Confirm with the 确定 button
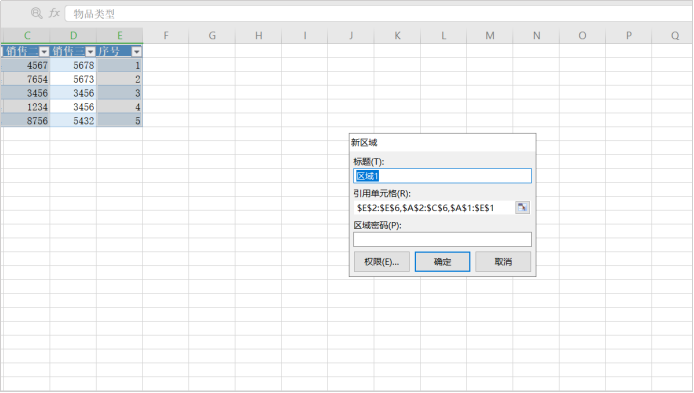 [442, 262]
